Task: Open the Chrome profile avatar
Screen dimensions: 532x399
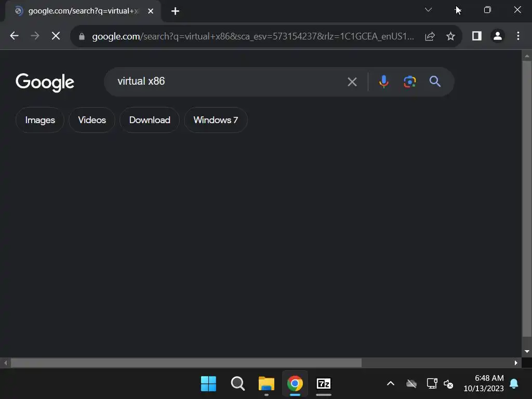Action: point(498,36)
